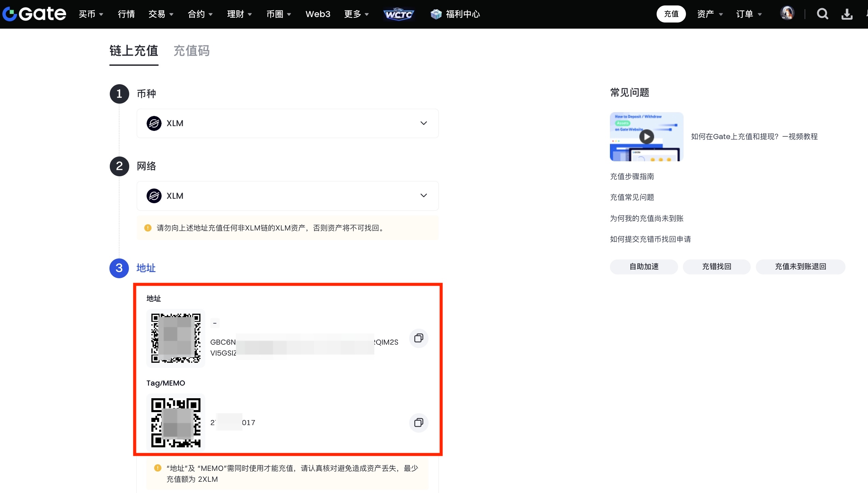
Task: Click the 自助加速 button
Action: click(x=644, y=267)
